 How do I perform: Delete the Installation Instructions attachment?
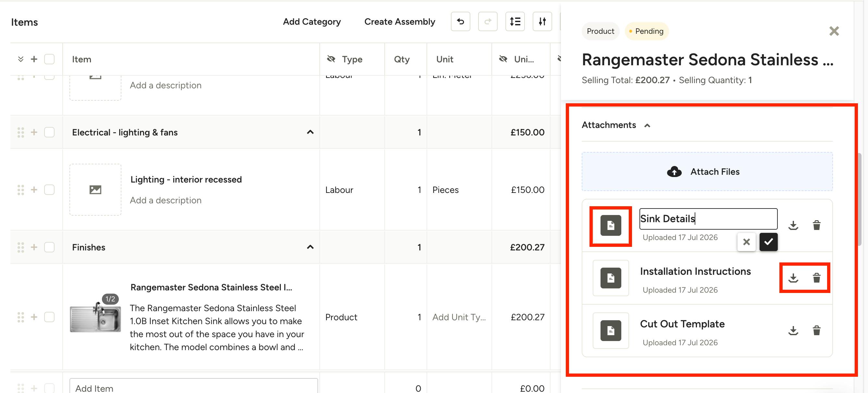[x=816, y=278]
